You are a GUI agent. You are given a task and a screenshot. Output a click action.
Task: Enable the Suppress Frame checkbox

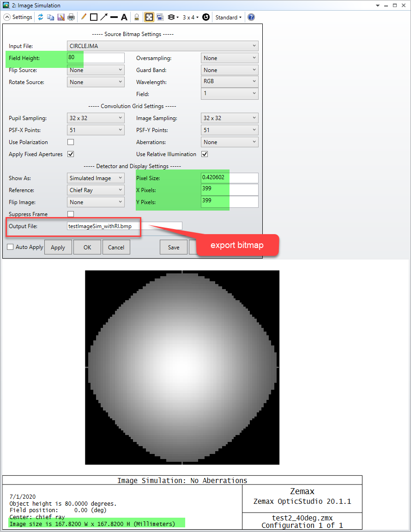pyautogui.click(x=71, y=214)
